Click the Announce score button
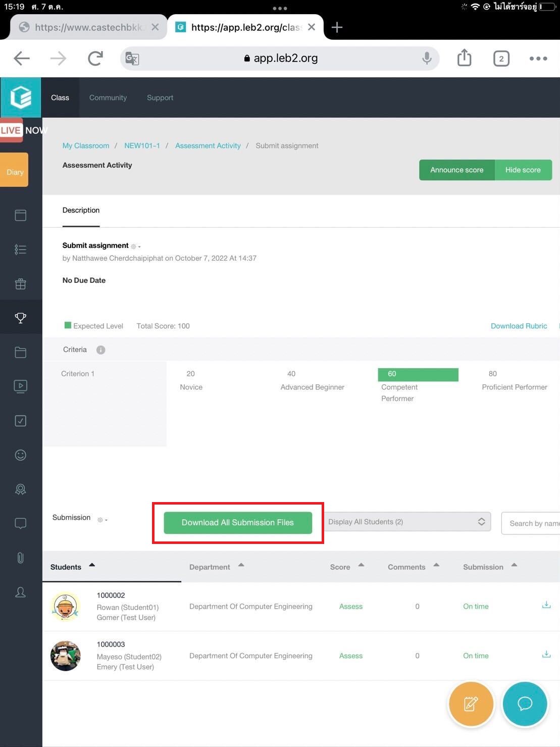This screenshot has height=747, width=560. pos(456,170)
